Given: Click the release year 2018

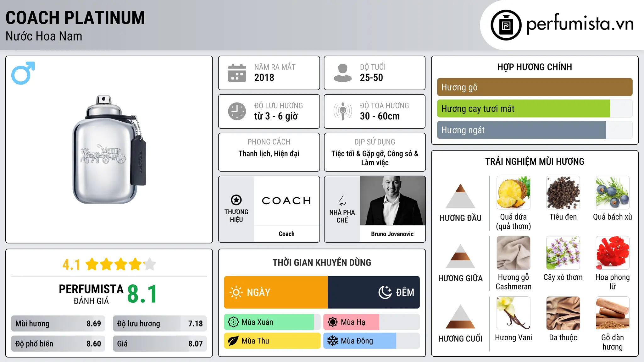Looking at the screenshot, I should click(x=264, y=78).
